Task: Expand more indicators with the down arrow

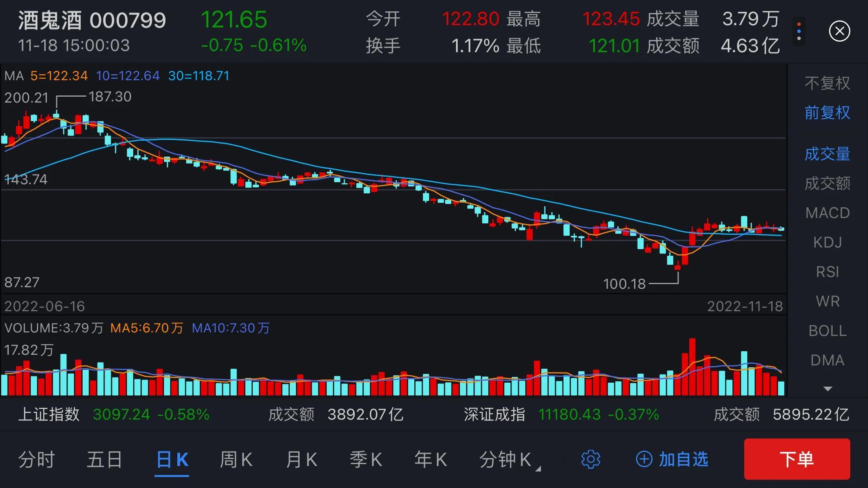Action: coord(828,389)
